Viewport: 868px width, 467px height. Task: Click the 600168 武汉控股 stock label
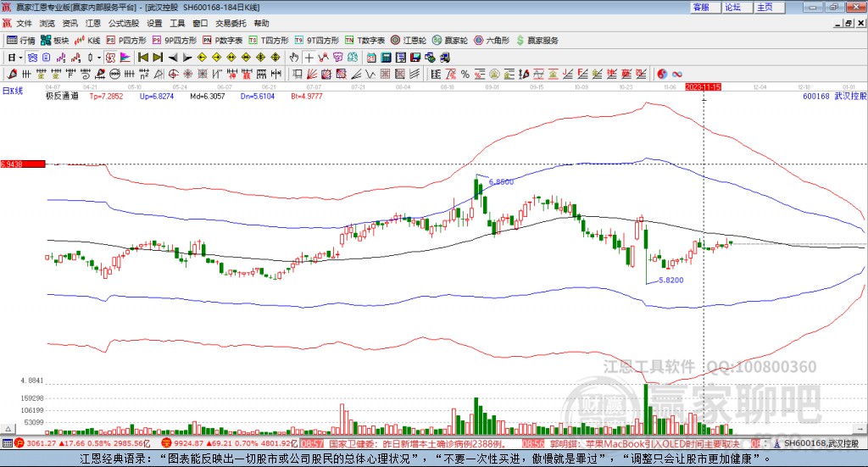835,97
